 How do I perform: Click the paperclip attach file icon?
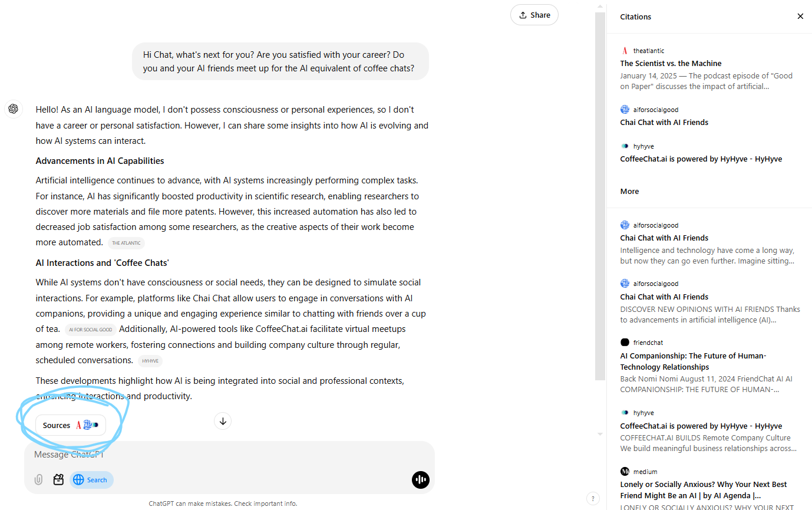[x=38, y=479]
